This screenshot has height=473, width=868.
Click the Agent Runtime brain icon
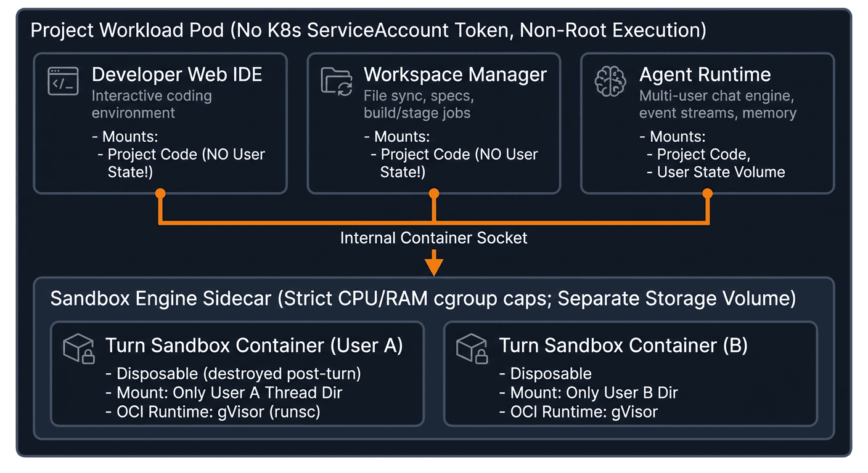(610, 82)
